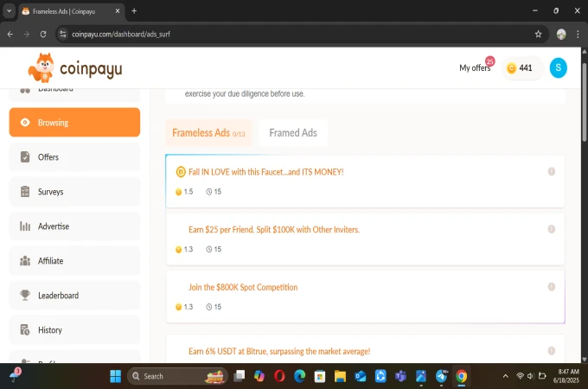Click the site information icon in address bar
The width and height of the screenshot is (588, 389).
tap(62, 34)
